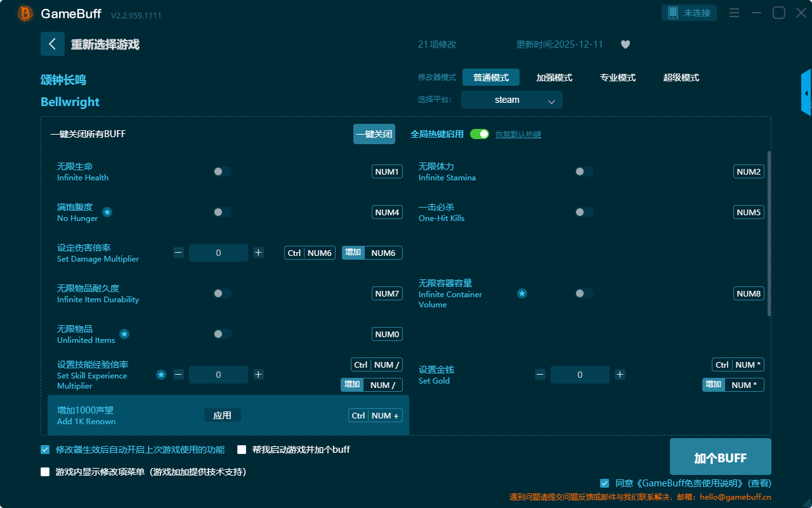This screenshot has height=508, width=812.
Task: Enable One-Hit Kills toggle
Action: [x=584, y=212]
